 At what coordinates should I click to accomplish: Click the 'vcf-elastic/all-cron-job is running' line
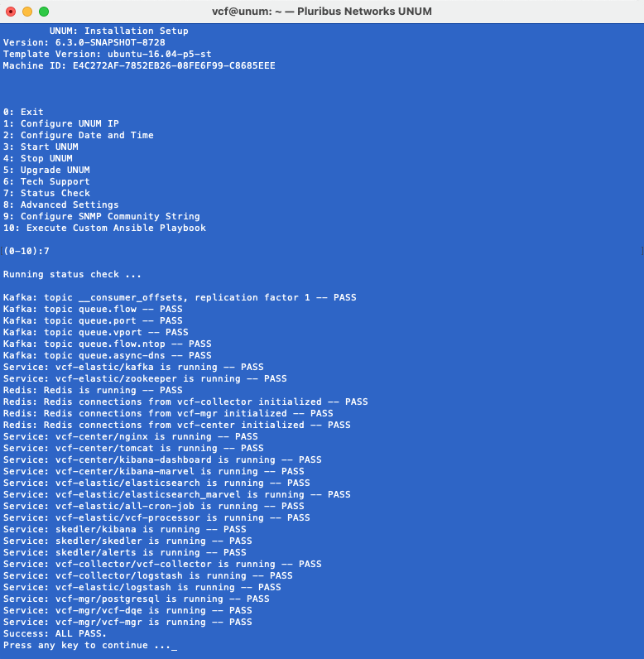click(153, 507)
